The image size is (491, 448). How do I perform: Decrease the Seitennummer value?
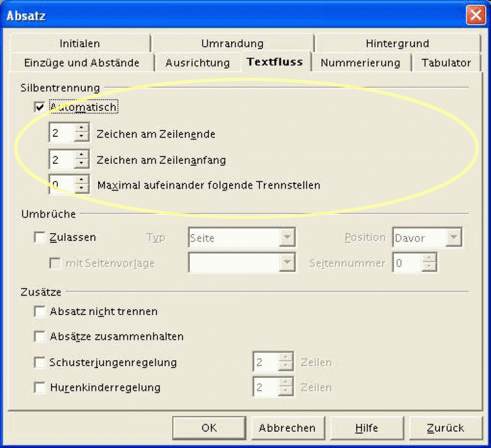(429, 267)
